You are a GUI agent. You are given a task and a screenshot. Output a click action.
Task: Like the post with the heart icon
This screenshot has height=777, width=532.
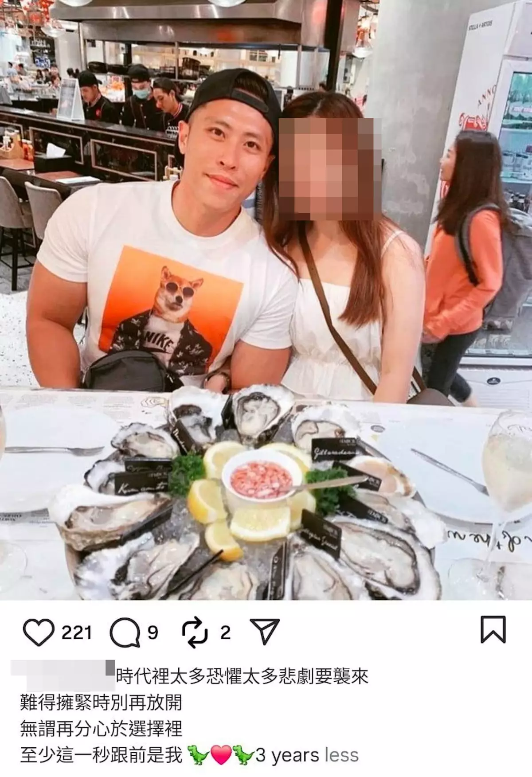tap(38, 632)
